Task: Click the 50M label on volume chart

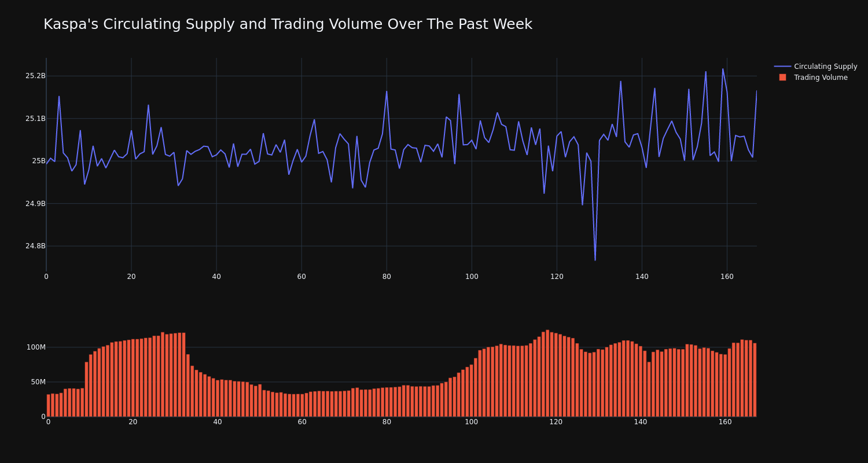Action: pos(38,382)
